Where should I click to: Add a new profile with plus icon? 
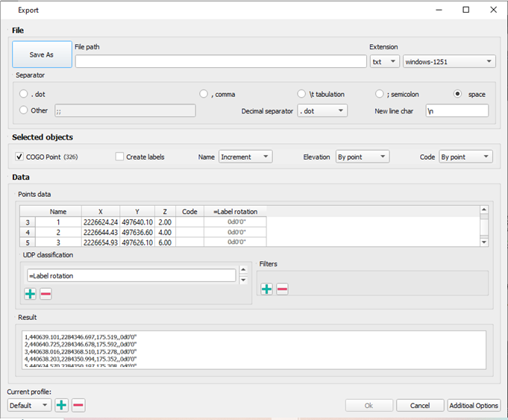point(62,405)
